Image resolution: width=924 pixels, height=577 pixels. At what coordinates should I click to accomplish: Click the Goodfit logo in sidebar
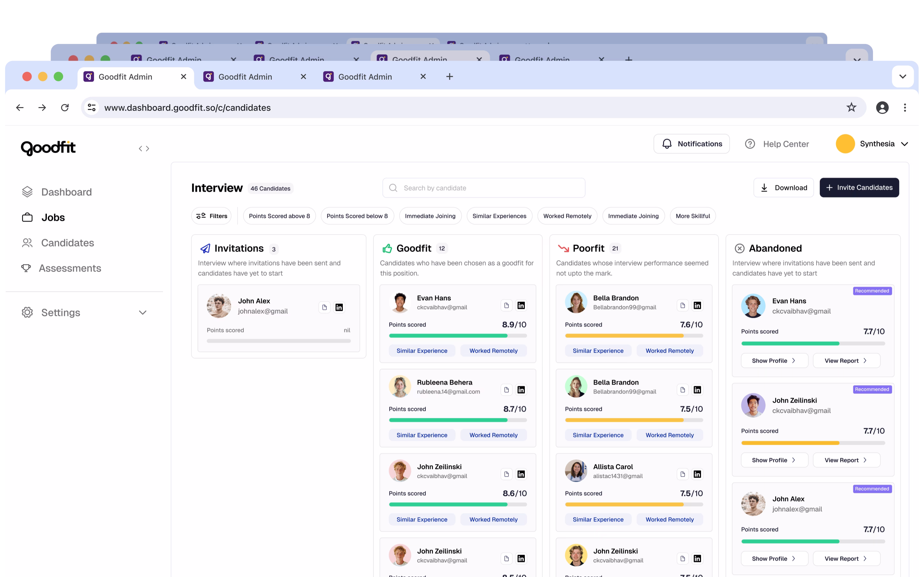tap(48, 148)
